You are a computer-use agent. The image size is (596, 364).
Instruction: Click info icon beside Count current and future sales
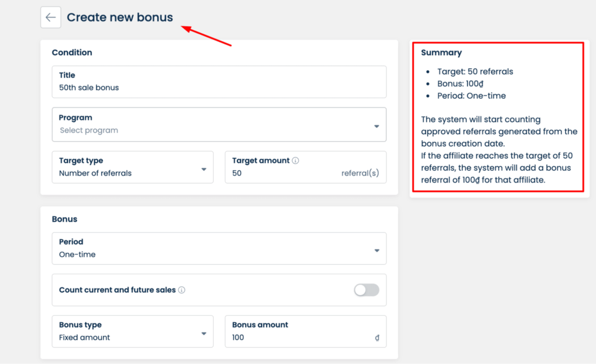[182, 290]
